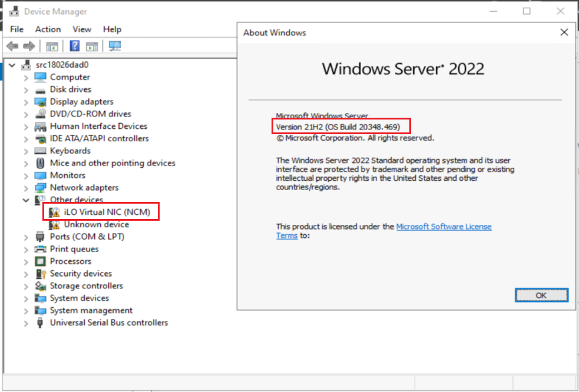Click the Human Interface Devices icon

(x=40, y=126)
